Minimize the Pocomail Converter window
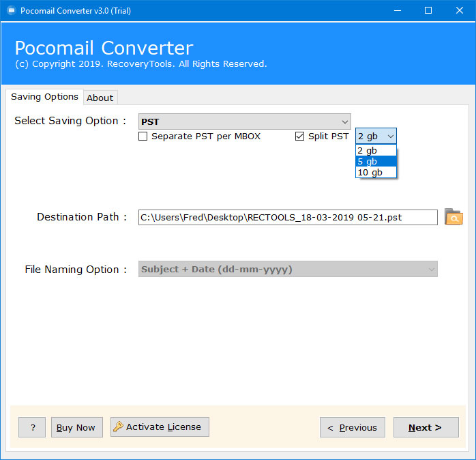Image resolution: width=476 pixels, height=460 pixels. point(398,11)
